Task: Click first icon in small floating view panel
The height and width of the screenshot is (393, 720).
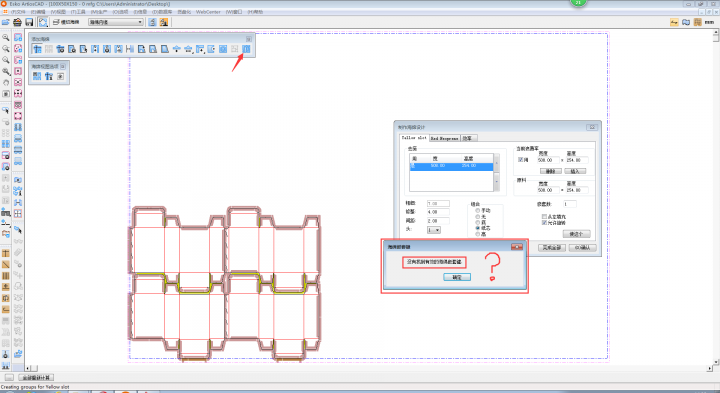Action: tap(37, 76)
